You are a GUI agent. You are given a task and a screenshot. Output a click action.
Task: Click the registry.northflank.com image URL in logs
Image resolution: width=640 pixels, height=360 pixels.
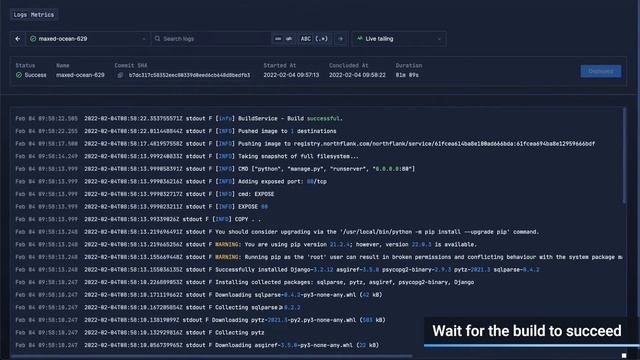444,144
